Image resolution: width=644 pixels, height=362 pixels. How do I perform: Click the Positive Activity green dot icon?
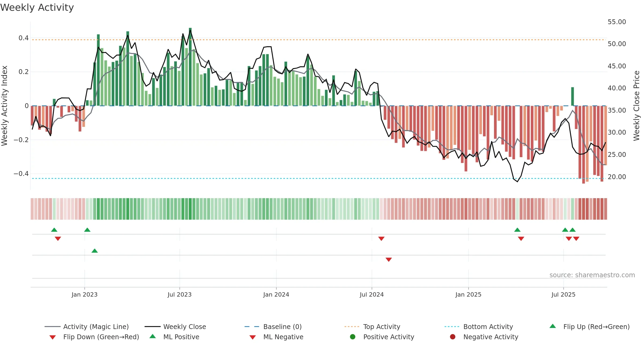tap(353, 337)
